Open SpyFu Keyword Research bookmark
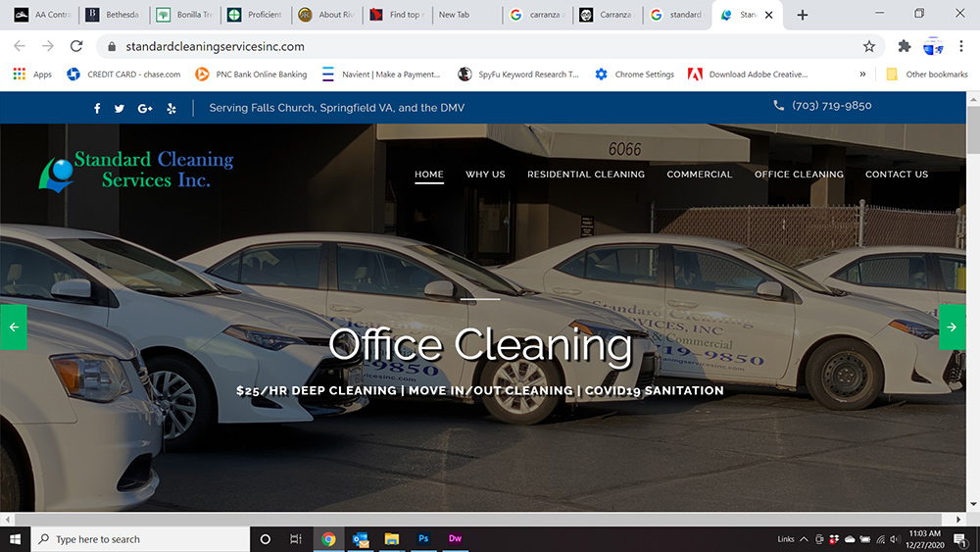Viewport: 980px width, 552px height. (518, 75)
